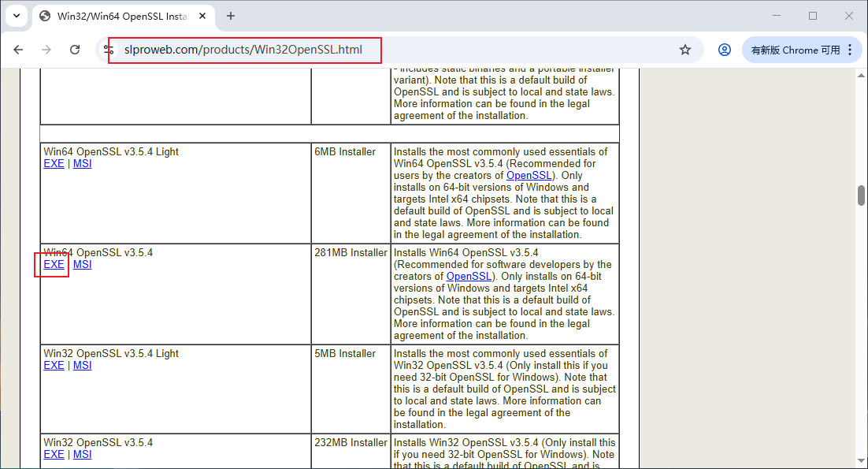Image resolution: width=868 pixels, height=469 pixels.
Task: Click the forward navigation arrow
Action: coord(46,50)
